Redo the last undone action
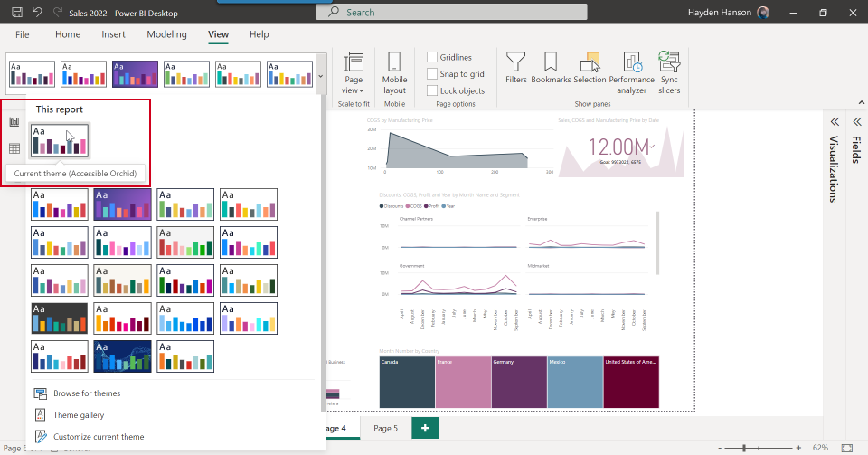This screenshot has width=868, height=455. (x=57, y=12)
